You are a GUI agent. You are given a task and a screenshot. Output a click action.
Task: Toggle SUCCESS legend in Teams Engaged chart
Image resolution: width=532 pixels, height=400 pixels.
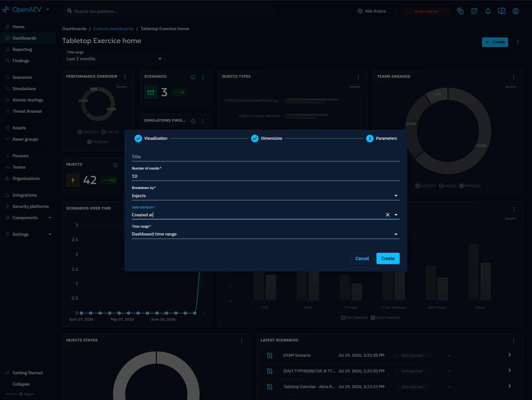[x=426, y=186]
